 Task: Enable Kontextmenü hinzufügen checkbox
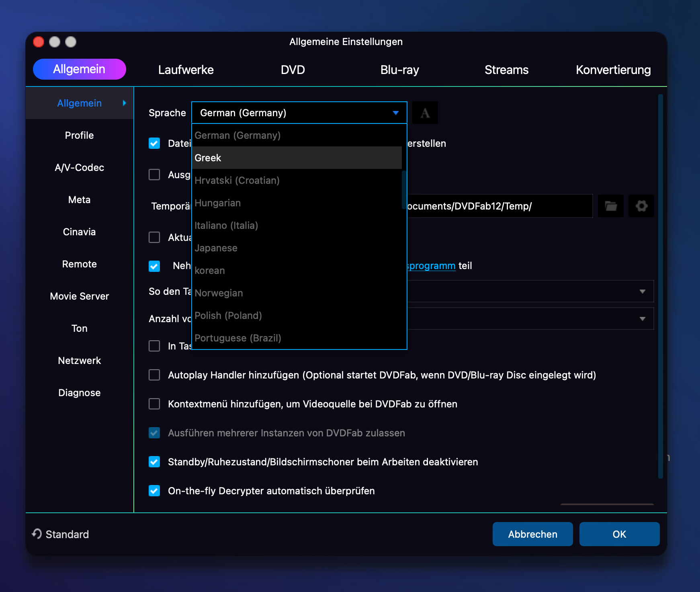coord(154,404)
